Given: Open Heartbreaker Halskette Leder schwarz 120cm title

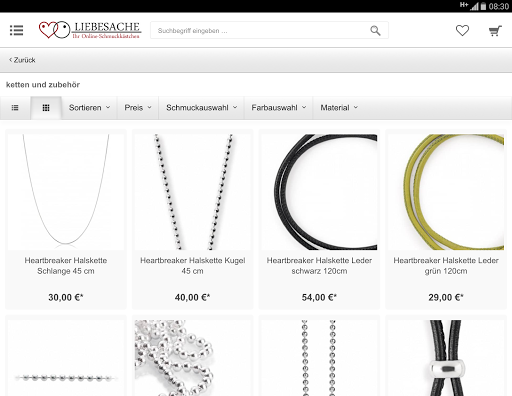Looking at the screenshot, I should point(319,266).
